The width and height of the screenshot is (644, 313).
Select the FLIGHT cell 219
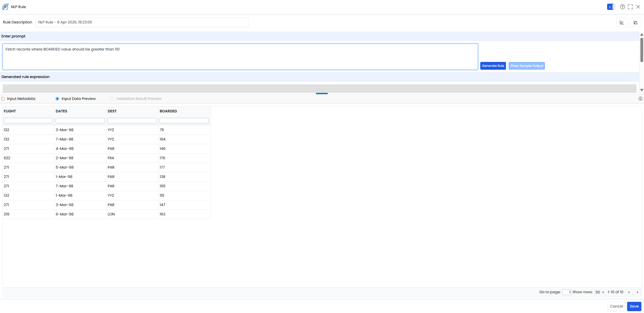click(x=29, y=214)
